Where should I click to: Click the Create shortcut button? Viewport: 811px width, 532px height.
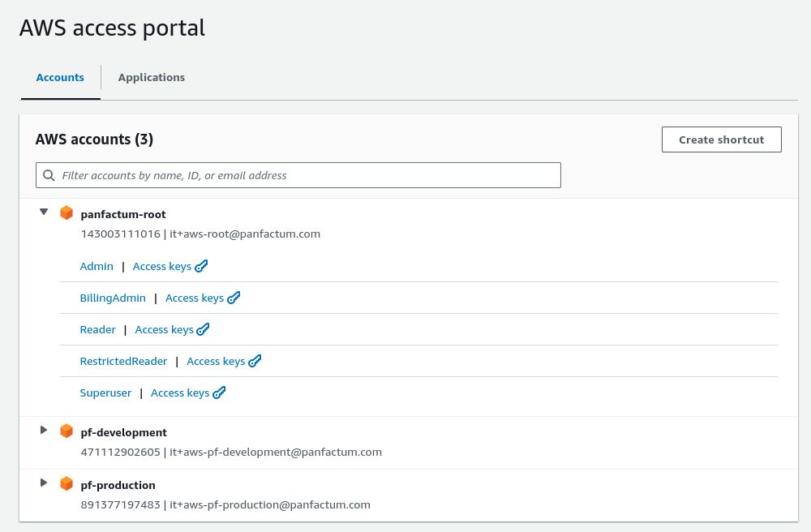[x=721, y=139]
